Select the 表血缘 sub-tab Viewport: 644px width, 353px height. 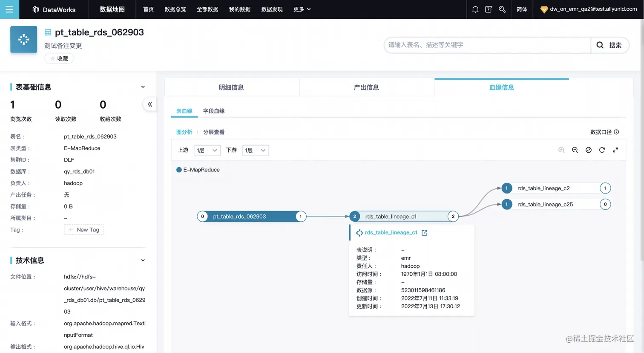tap(184, 111)
